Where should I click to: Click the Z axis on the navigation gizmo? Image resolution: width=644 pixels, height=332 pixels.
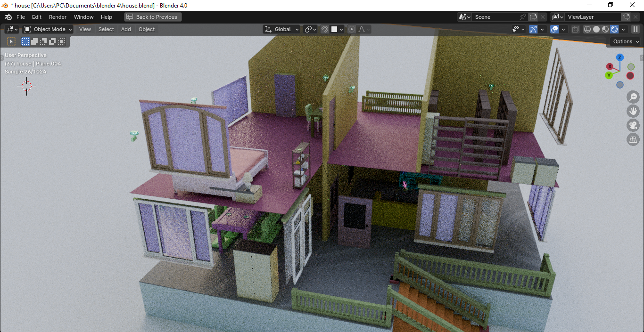[620, 57]
